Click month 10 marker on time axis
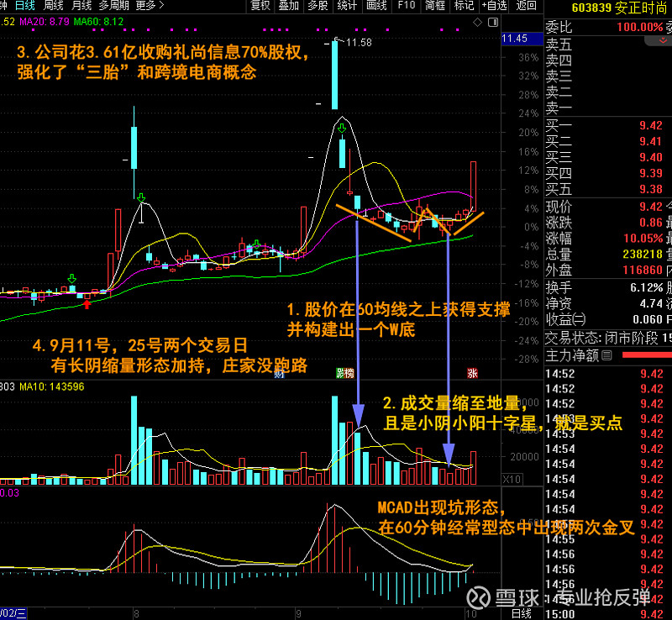This screenshot has width=672, height=620. (x=471, y=614)
